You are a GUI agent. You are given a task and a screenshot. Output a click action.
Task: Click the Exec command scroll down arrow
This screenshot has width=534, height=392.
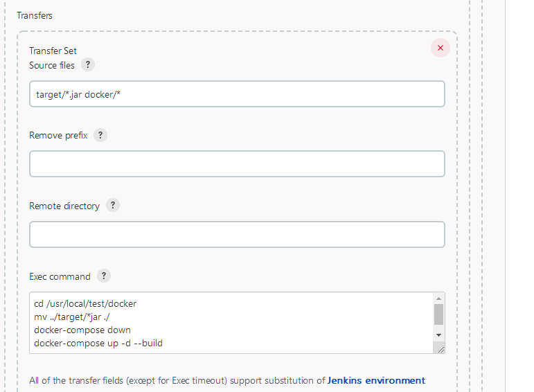438,335
